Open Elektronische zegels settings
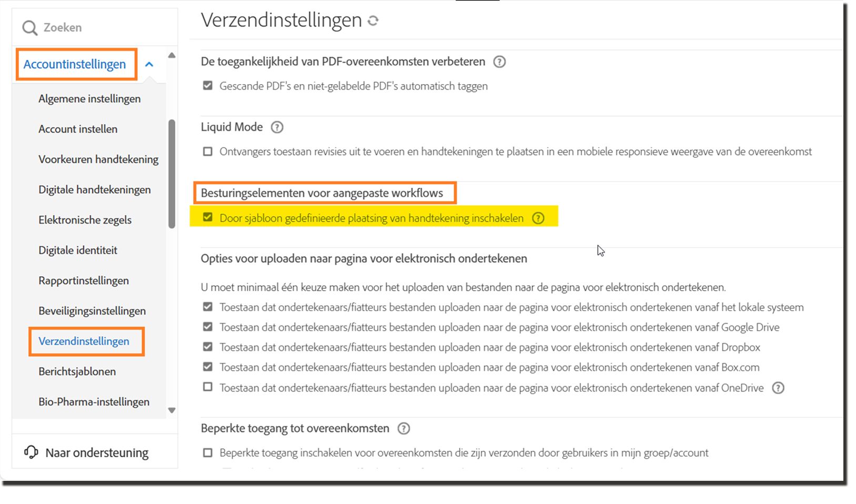Viewport: 856px width, 504px height. [x=85, y=220]
